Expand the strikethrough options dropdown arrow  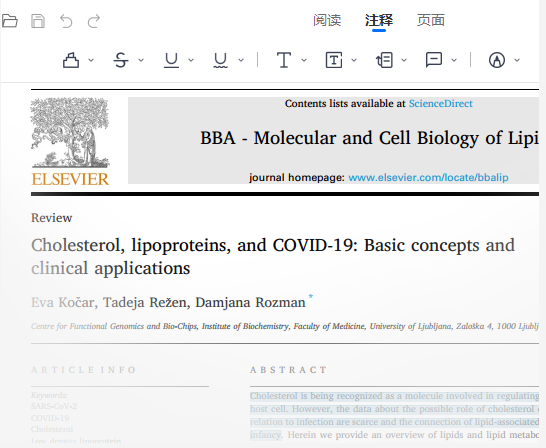(141, 60)
